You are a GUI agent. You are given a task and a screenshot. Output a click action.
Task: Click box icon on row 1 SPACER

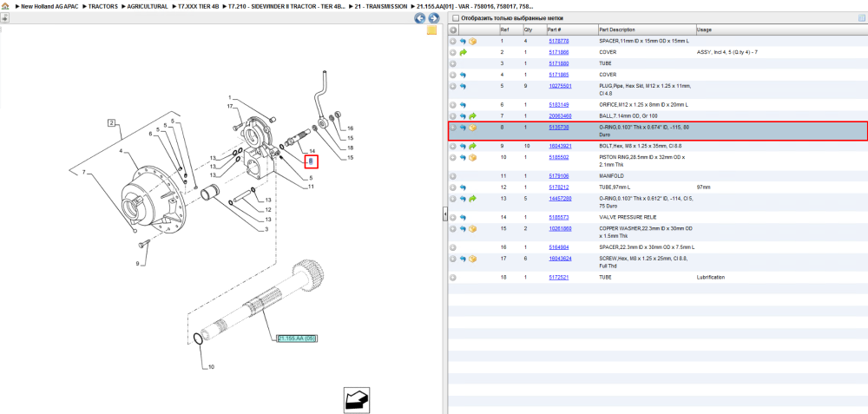point(473,41)
